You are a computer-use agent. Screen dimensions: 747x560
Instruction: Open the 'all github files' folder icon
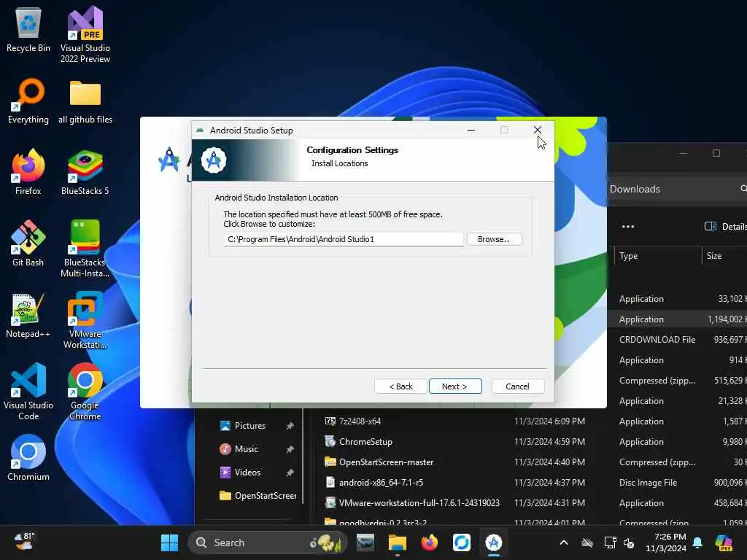coord(85,101)
